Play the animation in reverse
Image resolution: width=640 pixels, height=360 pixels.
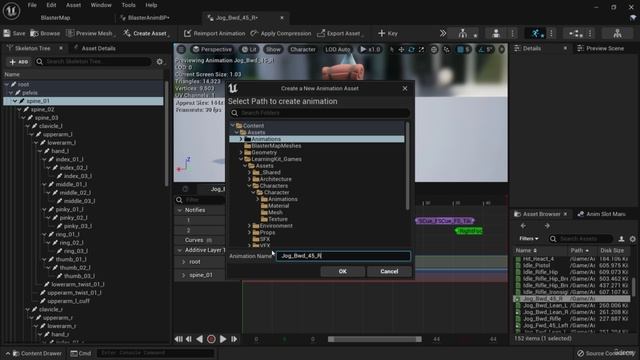tap(199, 339)
